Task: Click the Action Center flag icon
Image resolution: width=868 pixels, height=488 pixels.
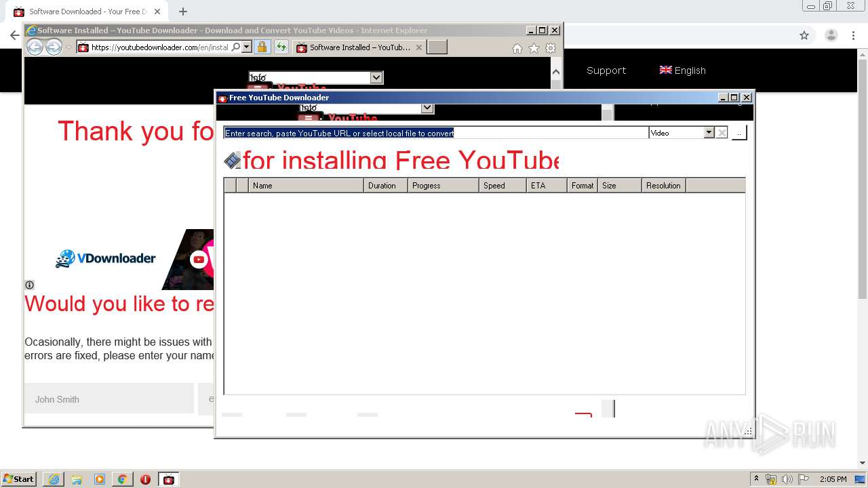Action: click(x=803, y=479)
